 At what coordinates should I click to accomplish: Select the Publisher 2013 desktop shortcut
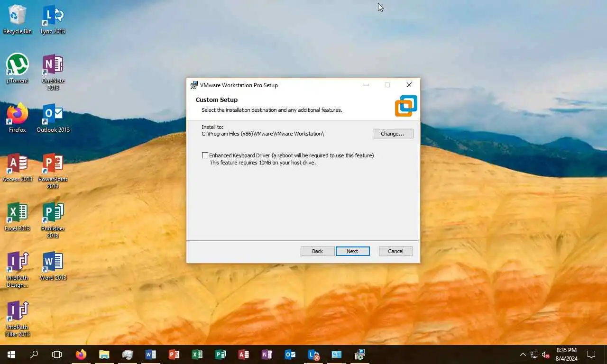point(53,220)
